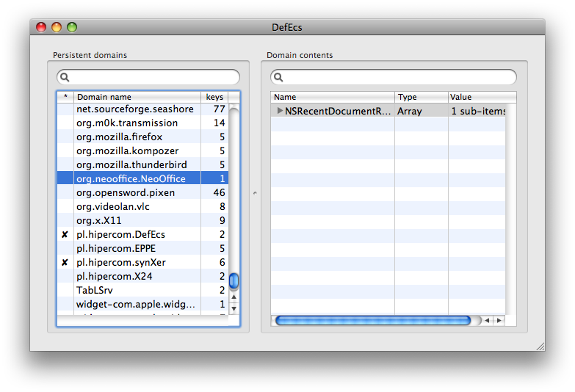Image resolution: width=575 pixels, height=392 pixels.
Task: Click the magnifier icon in Domain contents search
Action: 278,77
